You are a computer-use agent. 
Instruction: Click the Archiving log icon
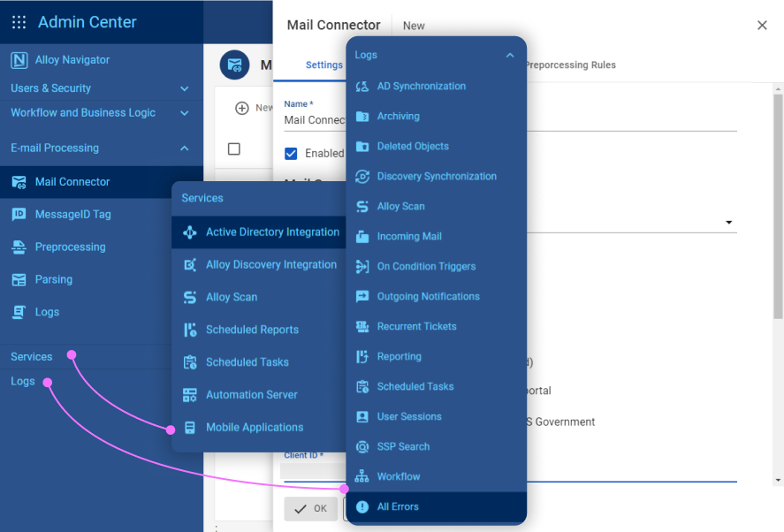point(362,117)
